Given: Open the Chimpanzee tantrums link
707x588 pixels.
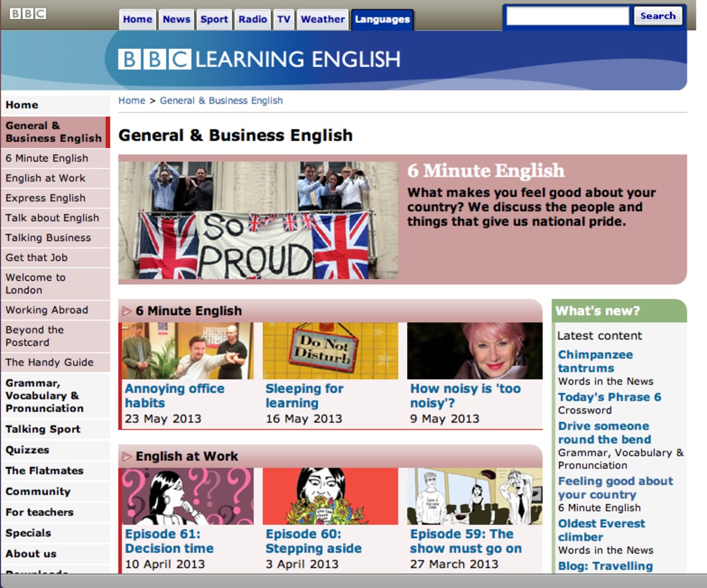Looking at the screenshot, I should [x=596, y=361].
